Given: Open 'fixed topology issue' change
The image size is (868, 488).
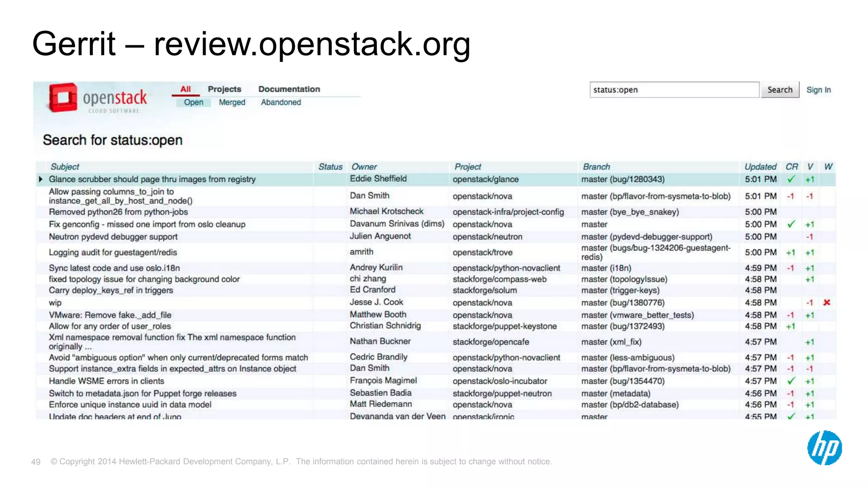Looking at the screenshot, I should (144, 279).
